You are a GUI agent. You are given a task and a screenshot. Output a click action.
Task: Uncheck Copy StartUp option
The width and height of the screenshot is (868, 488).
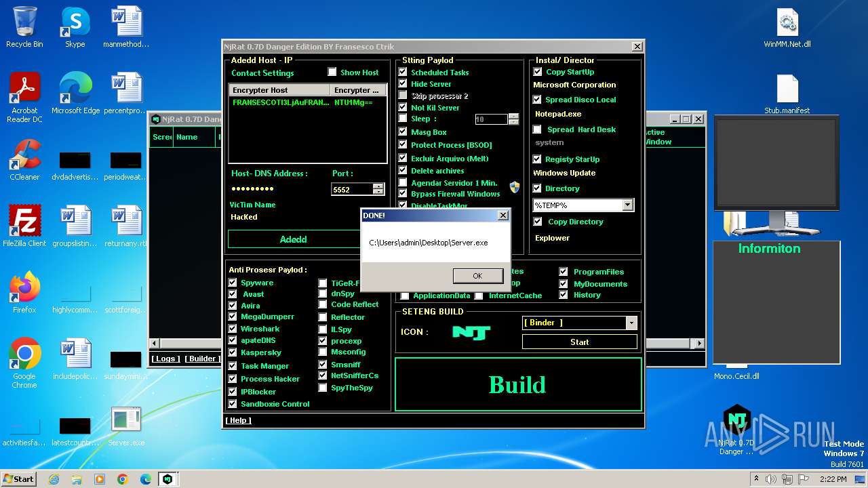coord(538,72)
